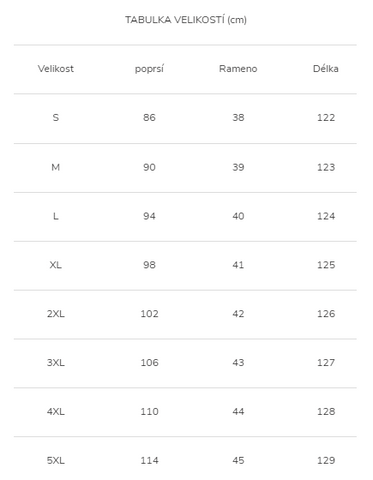373x480 pixels.
Task: Click the L size row label
Action: pos(56,216)
